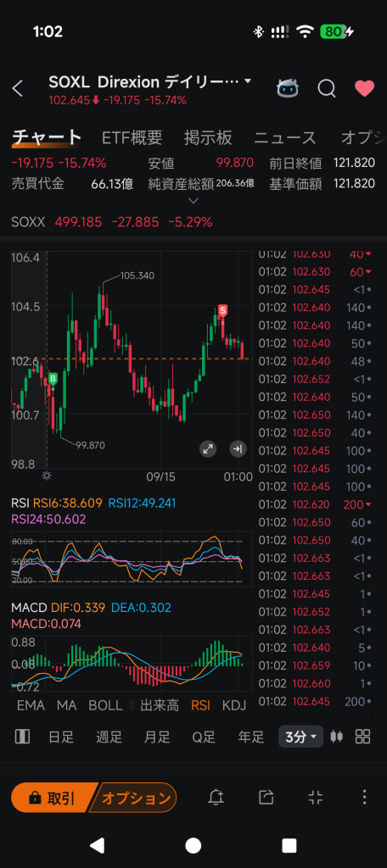387x868 pixels.
Task: Tap the DIF:0.339 value
Action: (x=78, y=608)
